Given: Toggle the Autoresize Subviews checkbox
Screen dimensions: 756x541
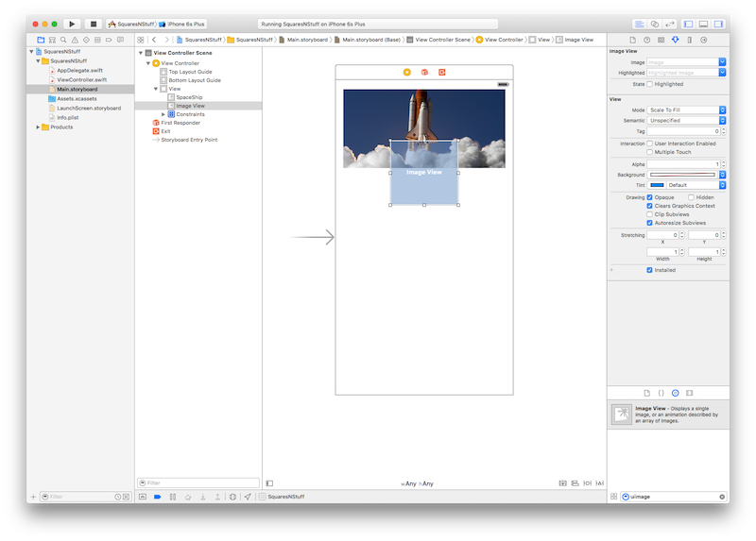Looking at the screenshot, I should [649, 223].
